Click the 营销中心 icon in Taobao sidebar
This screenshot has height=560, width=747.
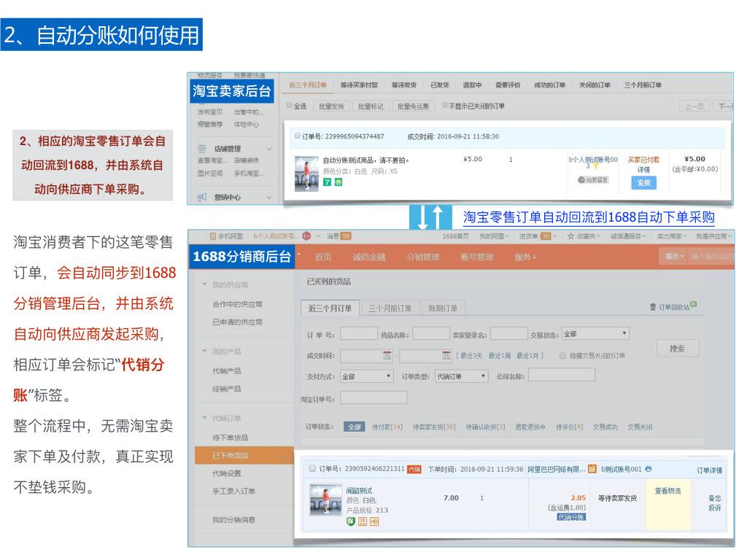201,196
